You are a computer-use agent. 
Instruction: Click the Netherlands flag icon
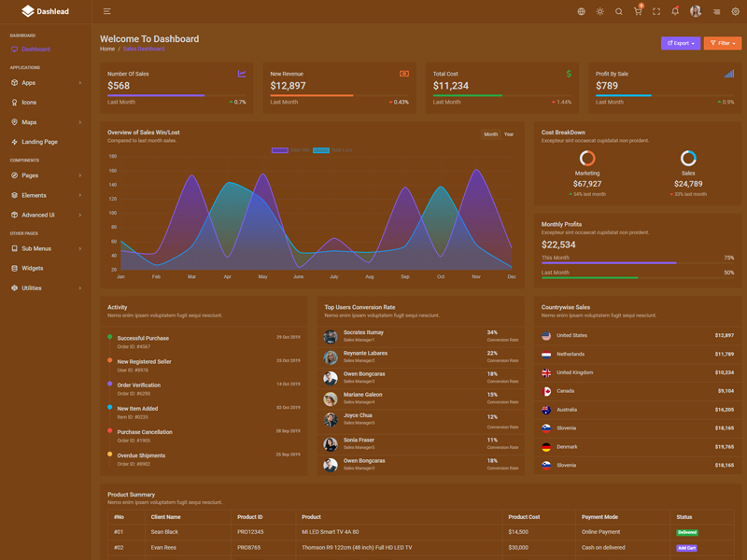click(546, 355)
